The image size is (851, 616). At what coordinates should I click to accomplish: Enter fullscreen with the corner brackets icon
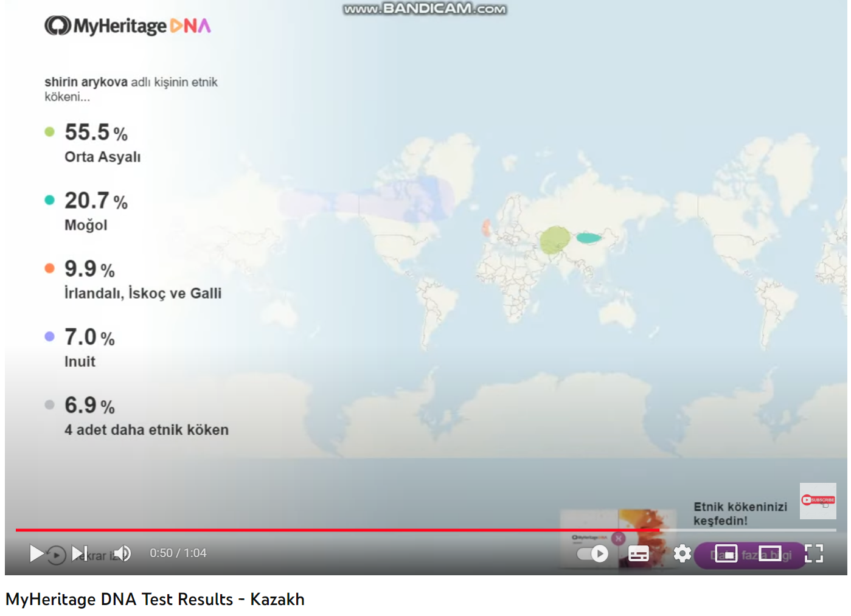(814, 553)
